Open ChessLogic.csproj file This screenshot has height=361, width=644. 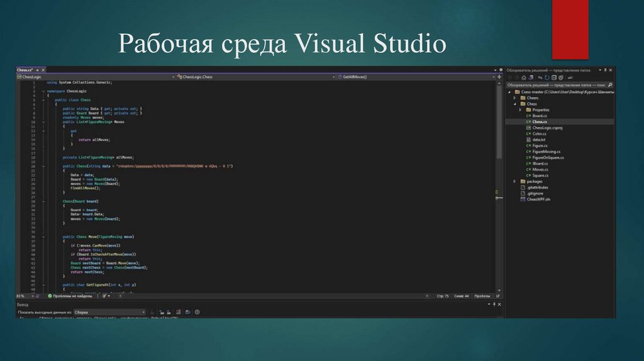click(x=547, y=128)
